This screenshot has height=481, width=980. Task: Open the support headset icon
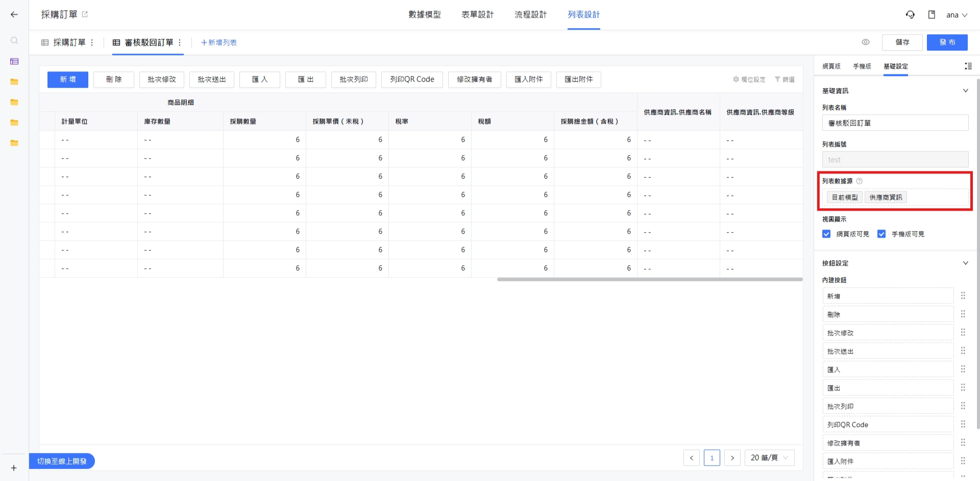pyautogui.click(x=910, y=15)
